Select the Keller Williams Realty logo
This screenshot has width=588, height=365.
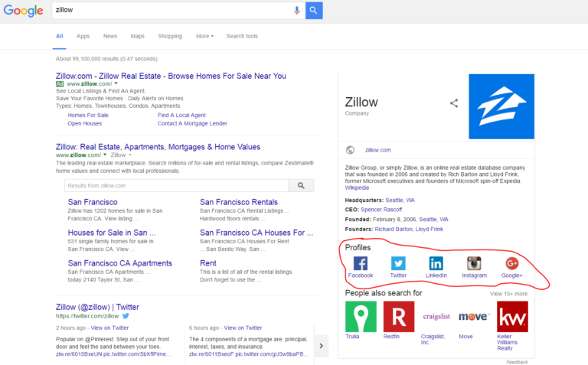[x=512, y=317]
